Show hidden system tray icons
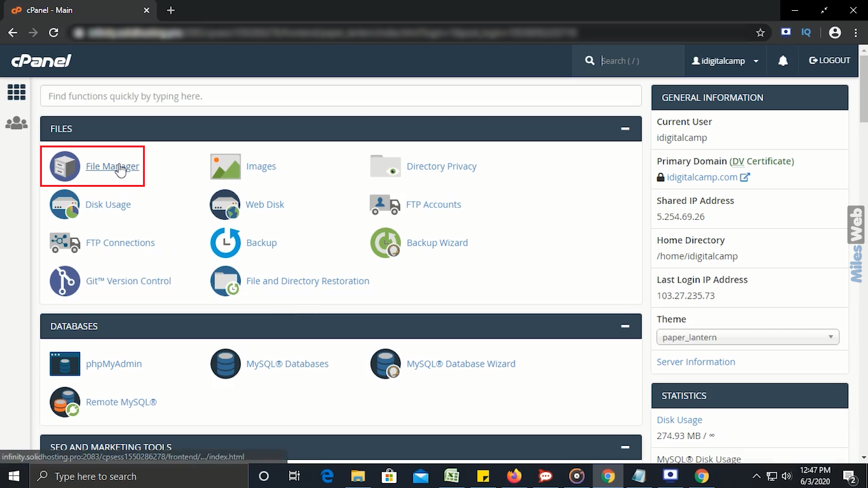Image resolution: width=868 pixels, height=488 pixels. (756, 476)
